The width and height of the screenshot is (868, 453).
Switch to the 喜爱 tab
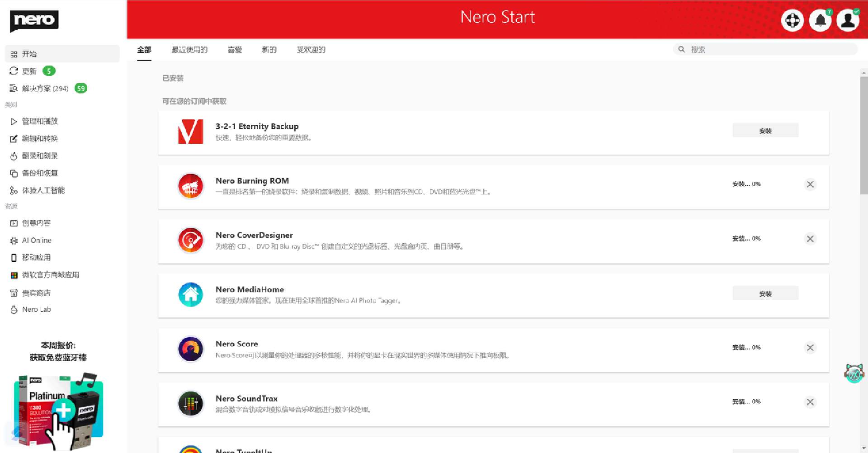(x=235, y=50)
